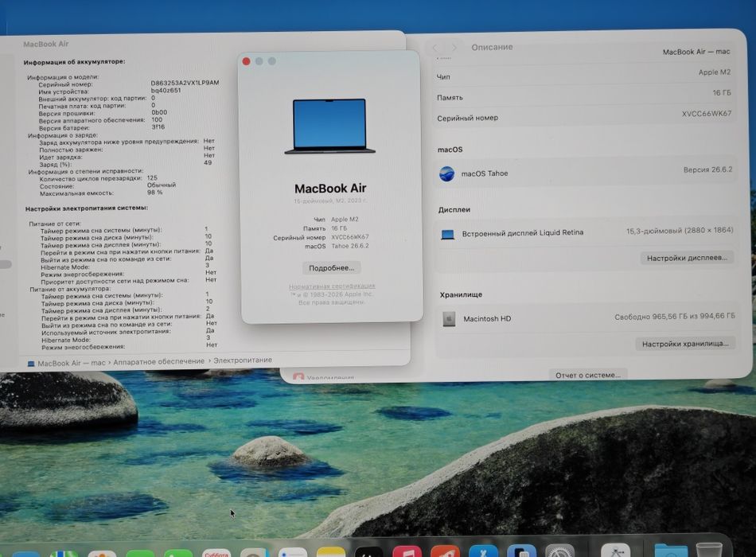The image size is (756, 557).
Task: Open the Trash in the Dock
Action: 710,550
